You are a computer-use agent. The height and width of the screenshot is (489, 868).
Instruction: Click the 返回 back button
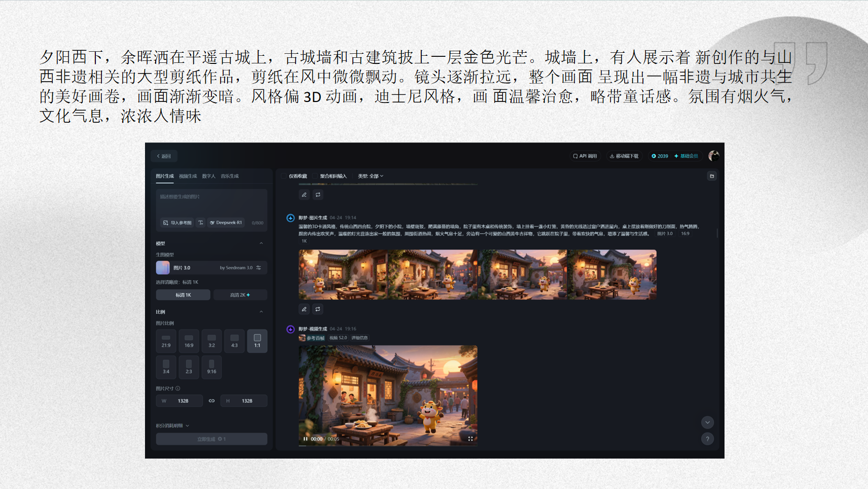click(164, 156)
